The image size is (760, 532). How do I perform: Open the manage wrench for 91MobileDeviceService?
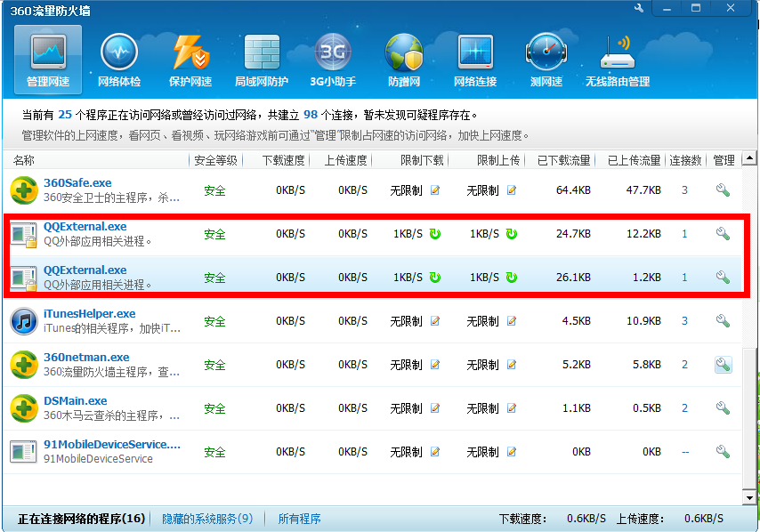click(x=723, y=452)
